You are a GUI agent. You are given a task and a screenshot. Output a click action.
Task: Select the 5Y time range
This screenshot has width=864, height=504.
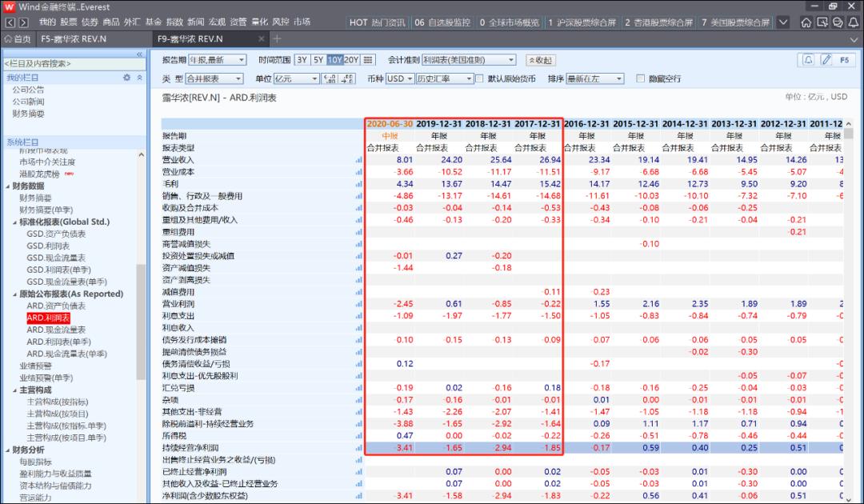tap(318, 60)
